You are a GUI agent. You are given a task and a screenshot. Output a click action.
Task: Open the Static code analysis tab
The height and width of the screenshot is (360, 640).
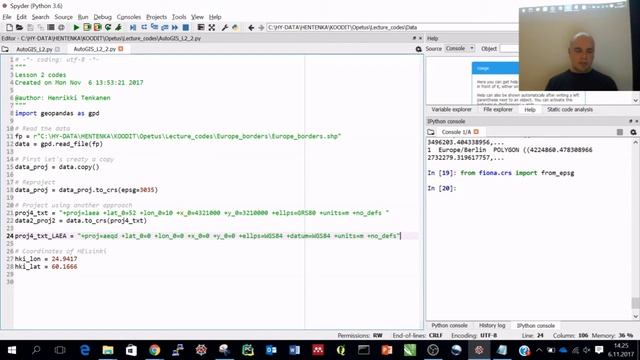point(570,109)
